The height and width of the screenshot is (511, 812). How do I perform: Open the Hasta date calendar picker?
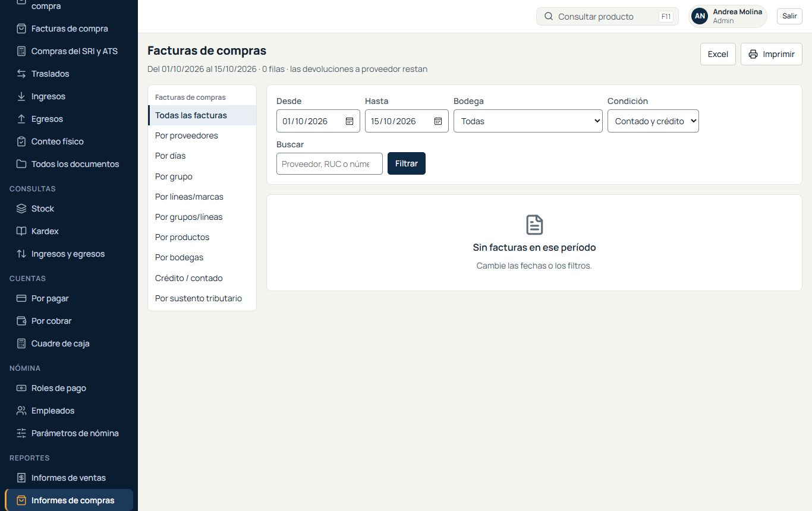pos(438,121)
